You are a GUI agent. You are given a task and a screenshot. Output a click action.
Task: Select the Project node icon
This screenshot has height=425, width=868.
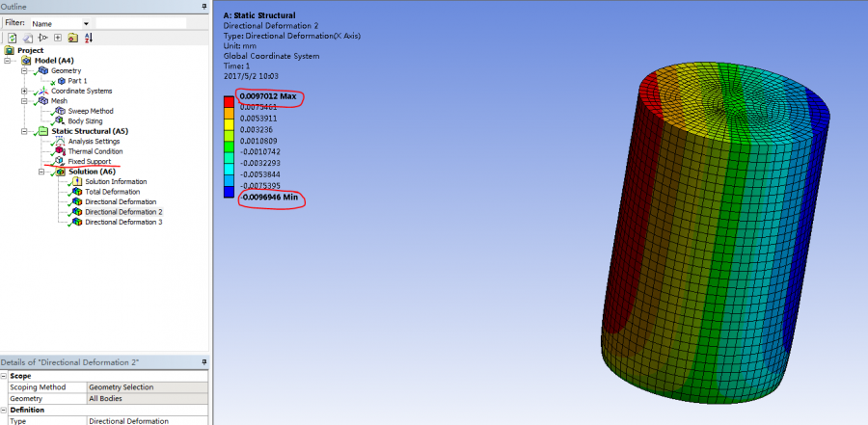[x=10, y=50]
